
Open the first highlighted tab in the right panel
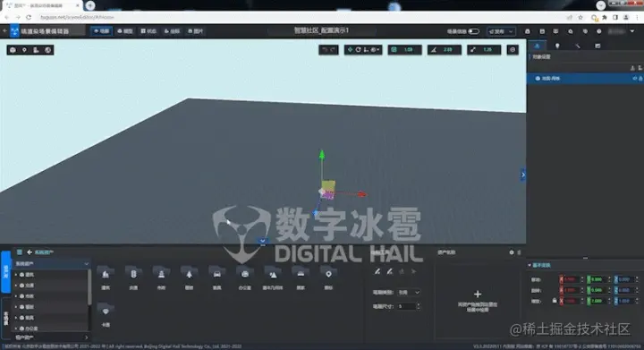tap(538, 46)
